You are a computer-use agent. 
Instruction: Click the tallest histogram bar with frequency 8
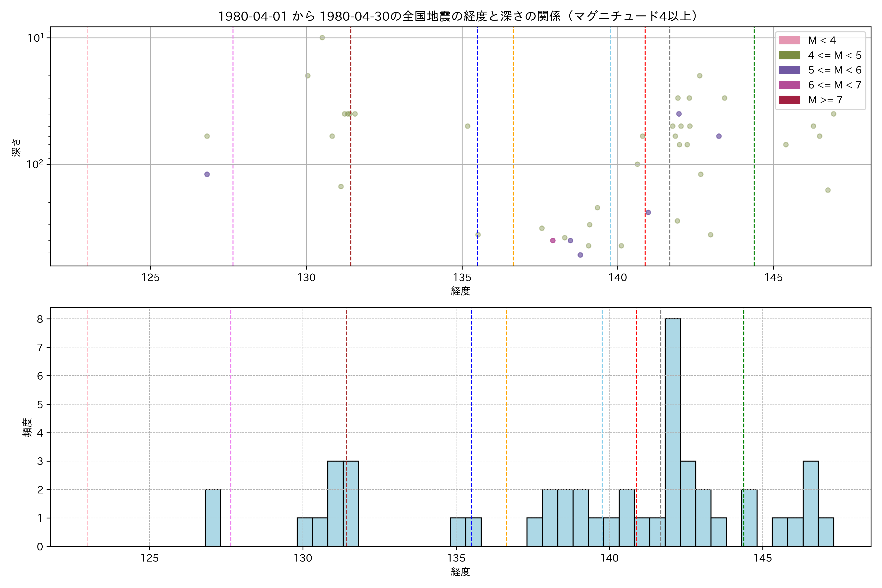pyautogui.click(x=672, y=431)
